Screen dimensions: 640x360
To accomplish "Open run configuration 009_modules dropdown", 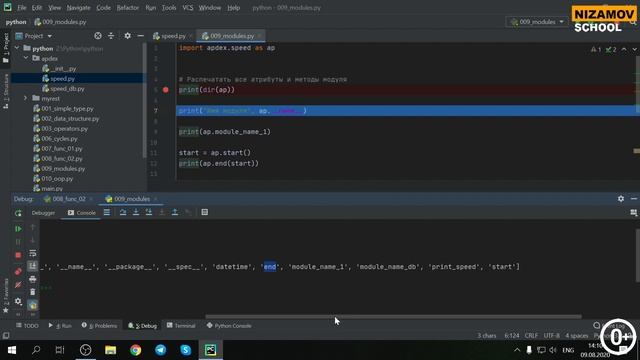I will (x=537, y=22).
